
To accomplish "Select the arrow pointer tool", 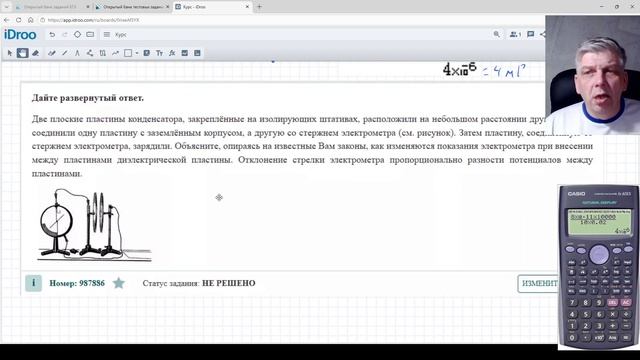I will point(10,53).
